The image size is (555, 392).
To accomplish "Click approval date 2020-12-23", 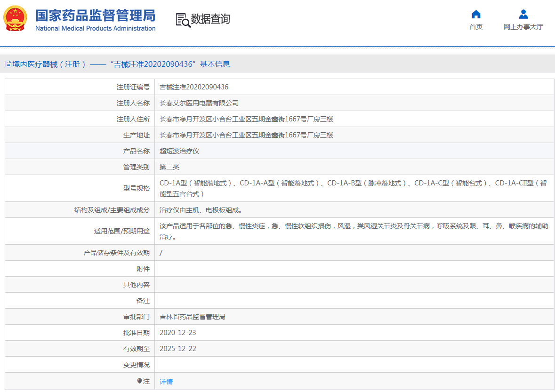I will click(x=177, y=333).
